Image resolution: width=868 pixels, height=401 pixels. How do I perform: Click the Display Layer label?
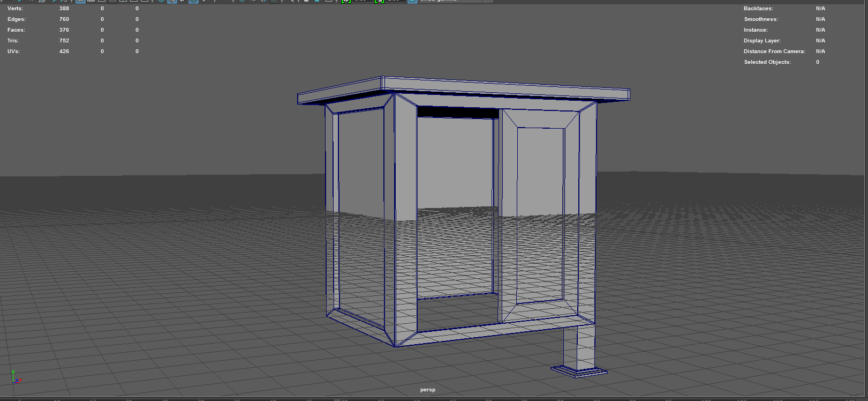click(762, 41)
